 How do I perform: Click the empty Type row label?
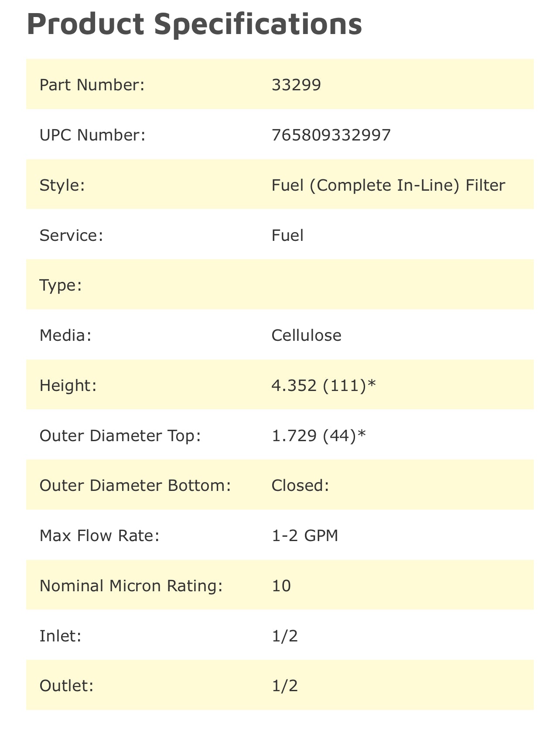61,285
